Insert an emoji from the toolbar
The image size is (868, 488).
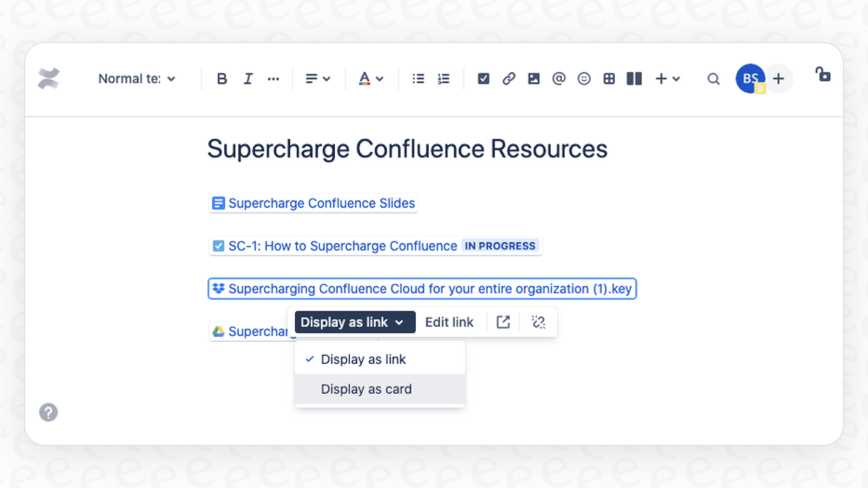[x=584, y=78]
